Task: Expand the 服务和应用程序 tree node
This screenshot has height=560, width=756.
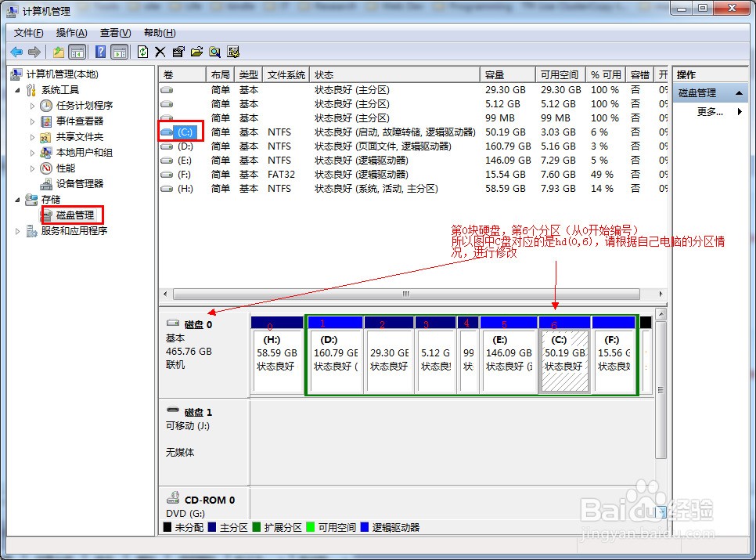Action: [x=20, y=231]
